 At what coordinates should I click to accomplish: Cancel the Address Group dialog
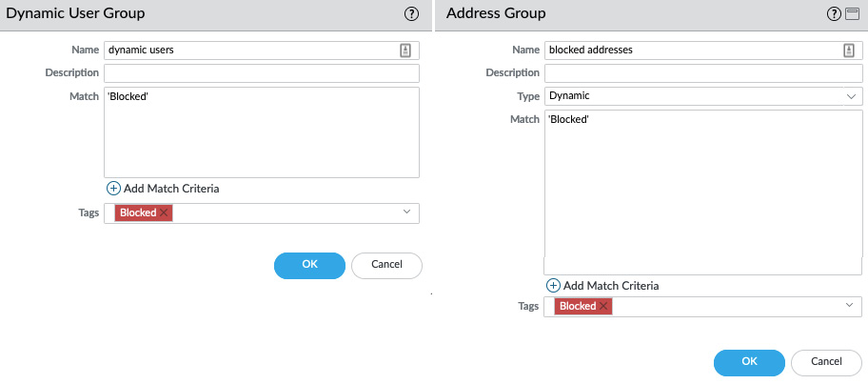click(x=826, y=362)
